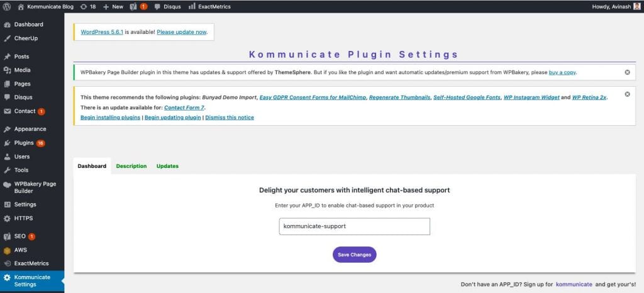
Task: Click the WordPress logo in admin bar
Action: pos(6,6)
